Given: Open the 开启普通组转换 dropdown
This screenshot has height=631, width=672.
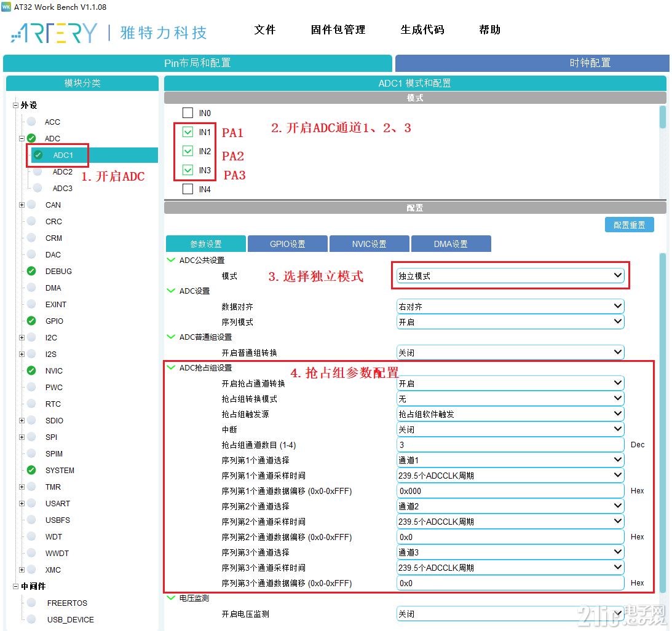Looking at the screenshot, I should 510,353.
